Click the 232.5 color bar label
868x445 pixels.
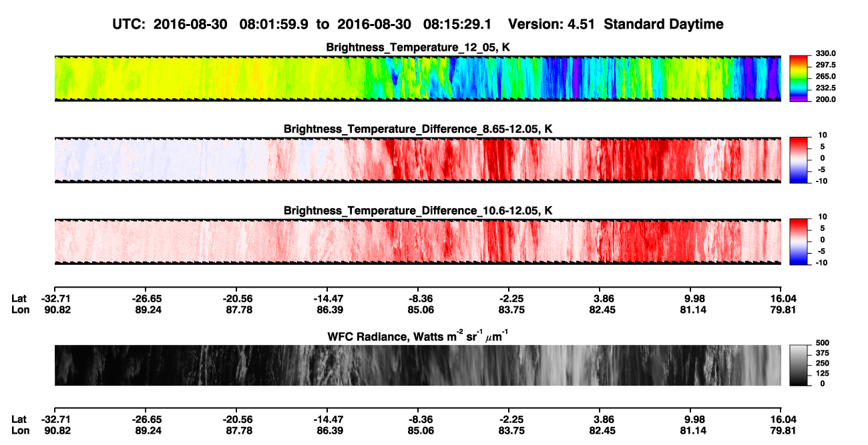(x=826, y=88)
